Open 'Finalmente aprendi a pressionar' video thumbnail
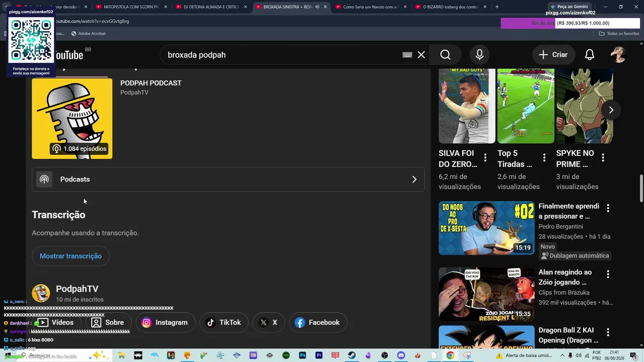This screenshot has height=362, width=644. [487, 228]
